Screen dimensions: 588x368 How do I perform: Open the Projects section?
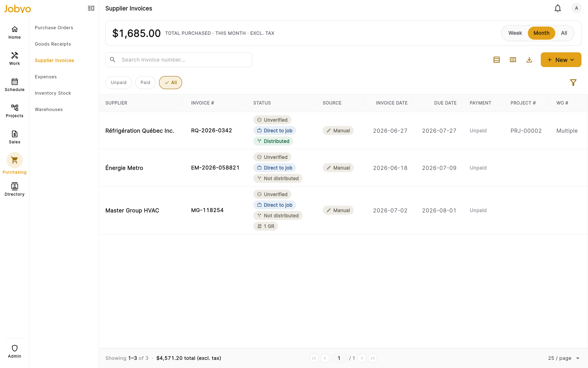click(14, 111)
